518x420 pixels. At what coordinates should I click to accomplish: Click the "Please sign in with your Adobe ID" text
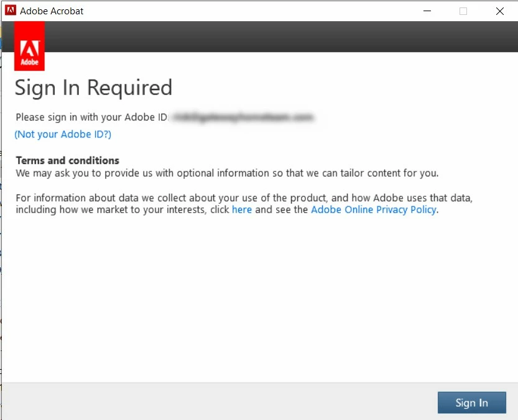92,117
